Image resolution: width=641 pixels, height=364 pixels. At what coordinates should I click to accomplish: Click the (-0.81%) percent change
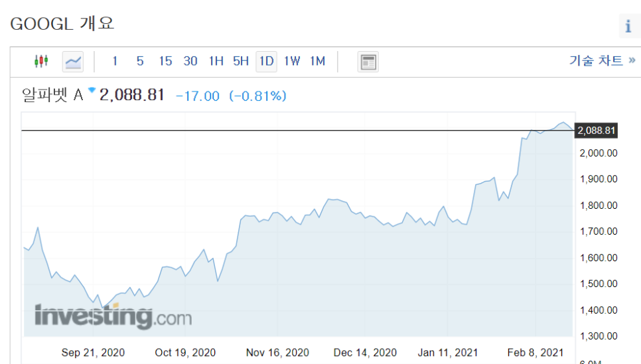[257, 96]
